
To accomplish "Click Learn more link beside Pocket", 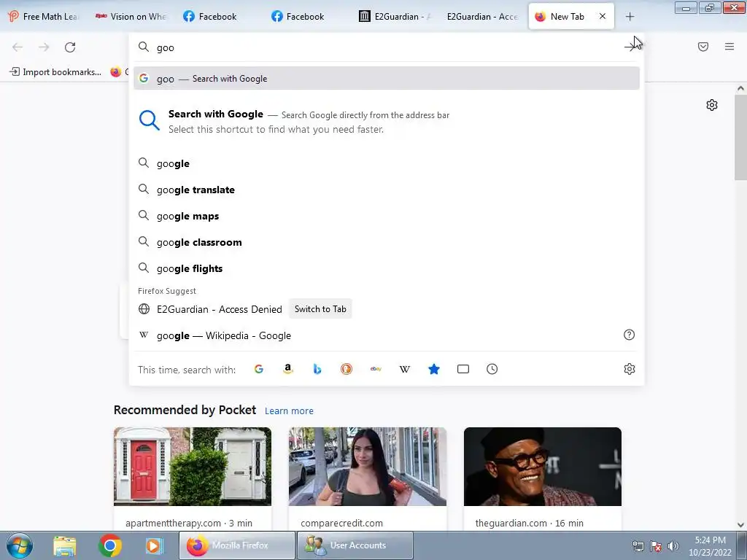I will 289,411.
